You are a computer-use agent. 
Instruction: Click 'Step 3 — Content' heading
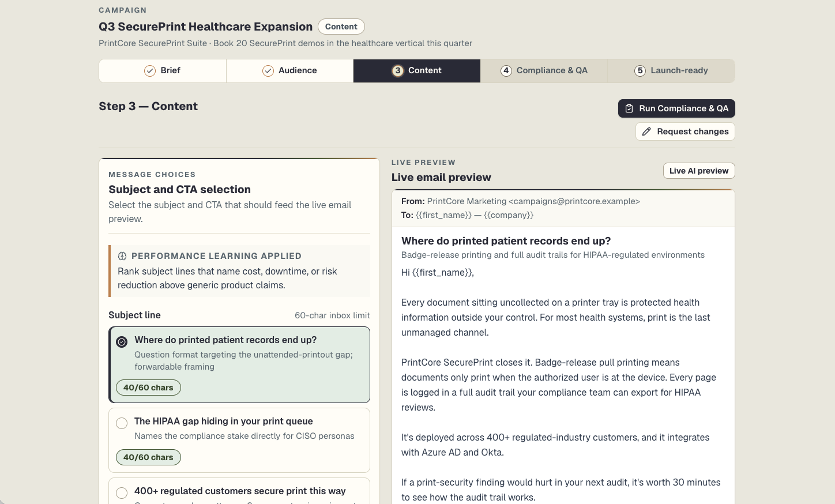tap(148, 106)
